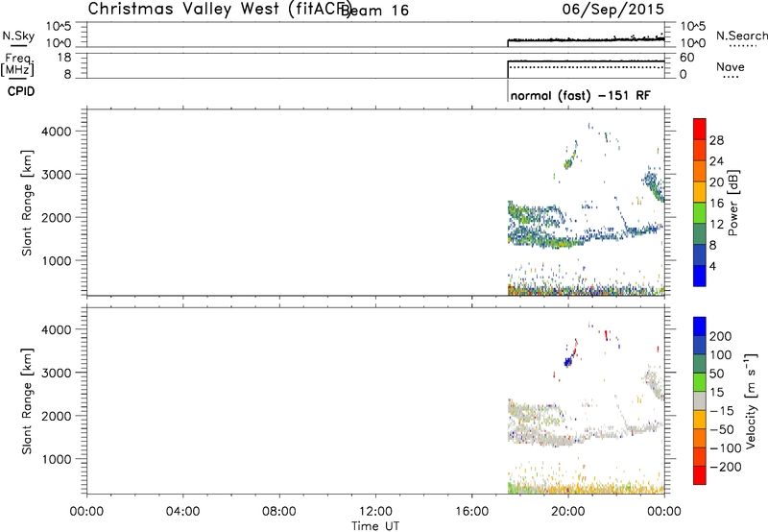Click the '08:00' time tick label
Viewport: 768px width, 532px height.
pyautogui.click(x=279, y=512)
